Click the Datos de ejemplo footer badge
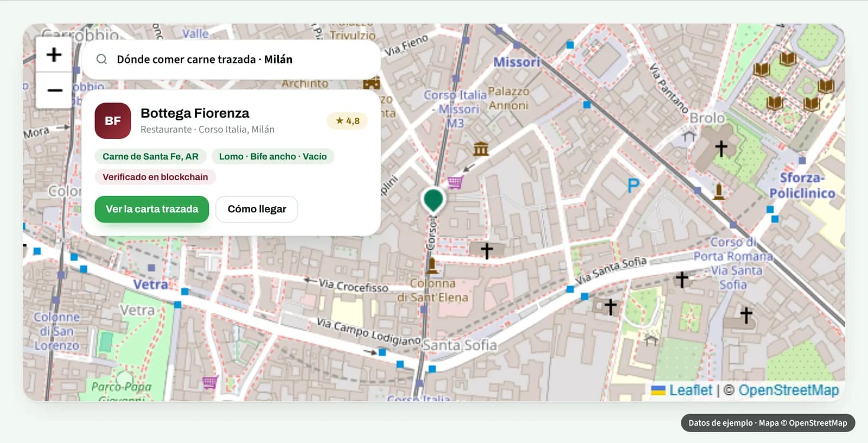Viewport: 868px width, 443px height. (768, 423)
